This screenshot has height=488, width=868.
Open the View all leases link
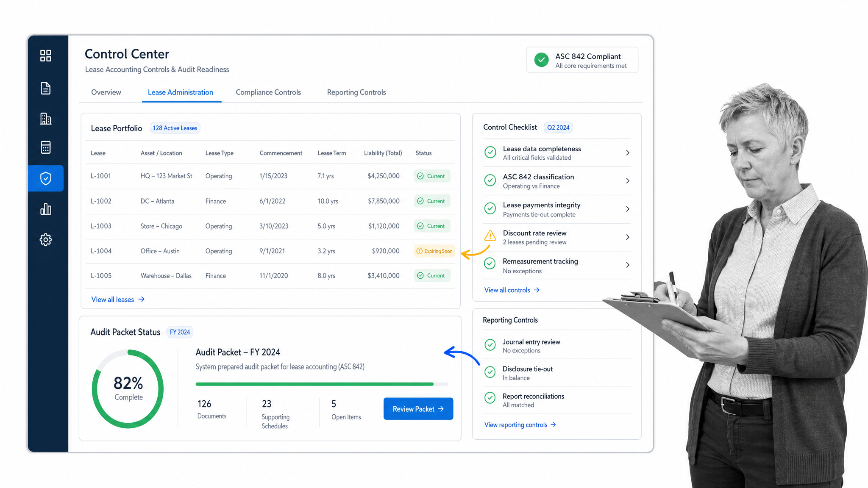[118, 299]
